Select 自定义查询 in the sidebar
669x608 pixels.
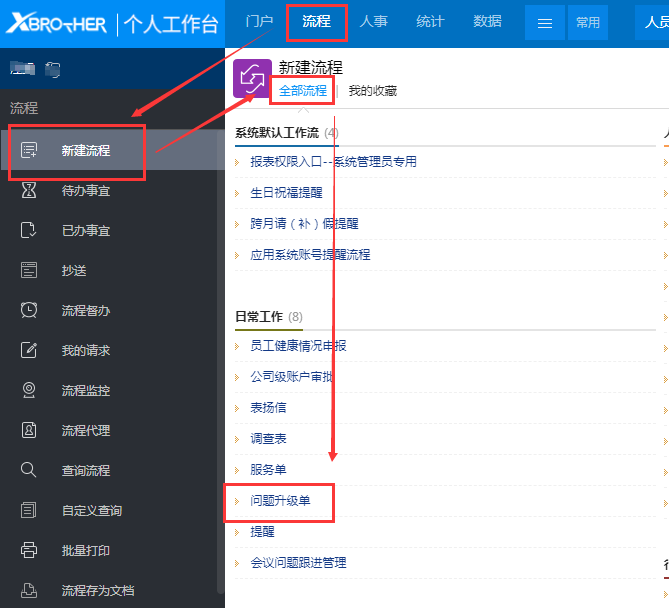pyautogui.click(x=92, y=510)
